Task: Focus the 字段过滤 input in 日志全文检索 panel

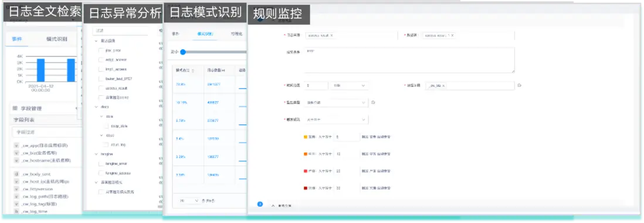Action: (47, 132)
